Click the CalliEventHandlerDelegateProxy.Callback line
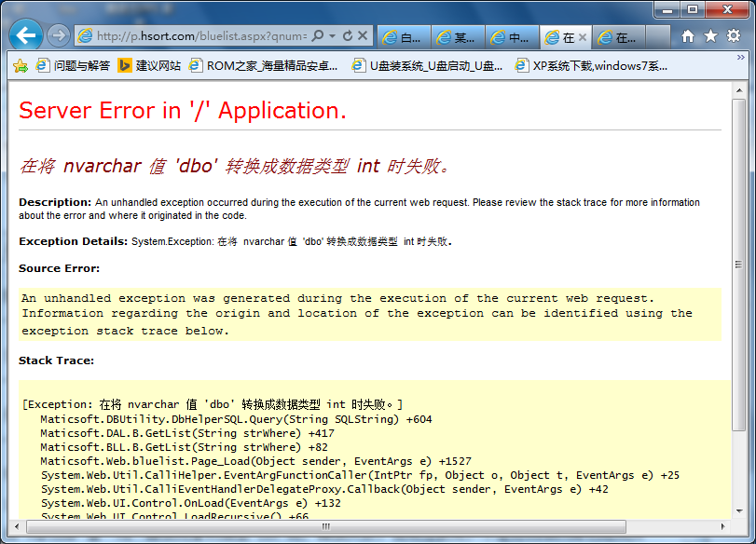 324,489
